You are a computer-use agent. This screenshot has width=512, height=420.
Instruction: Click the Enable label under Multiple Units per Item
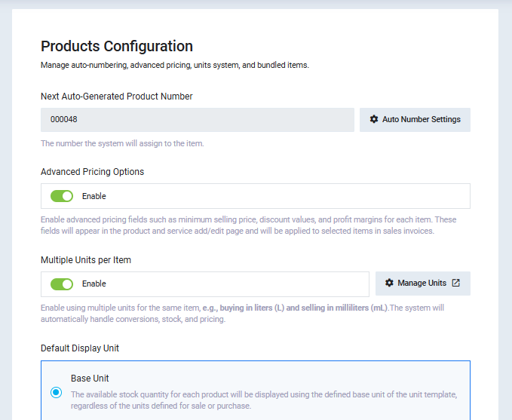(x=94, y=284)
